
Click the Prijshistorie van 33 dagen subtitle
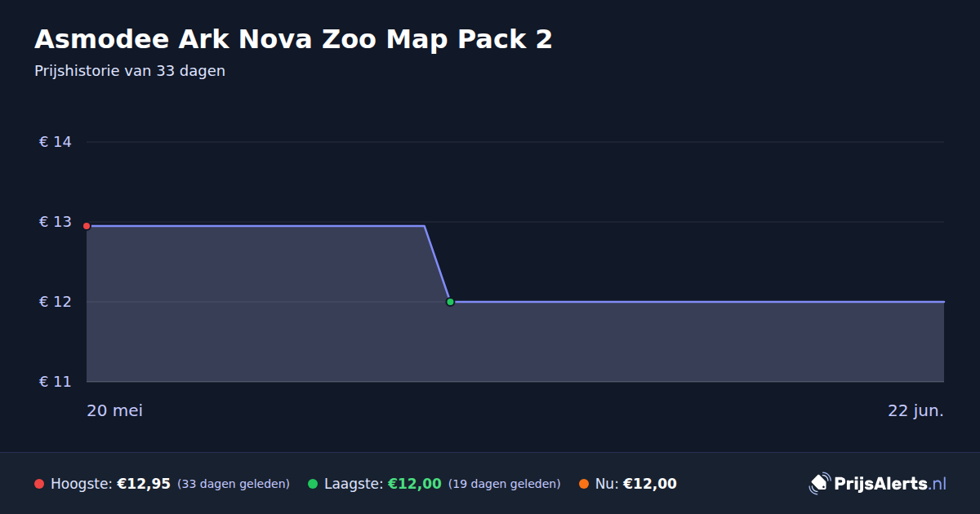[x=130, y=71]
